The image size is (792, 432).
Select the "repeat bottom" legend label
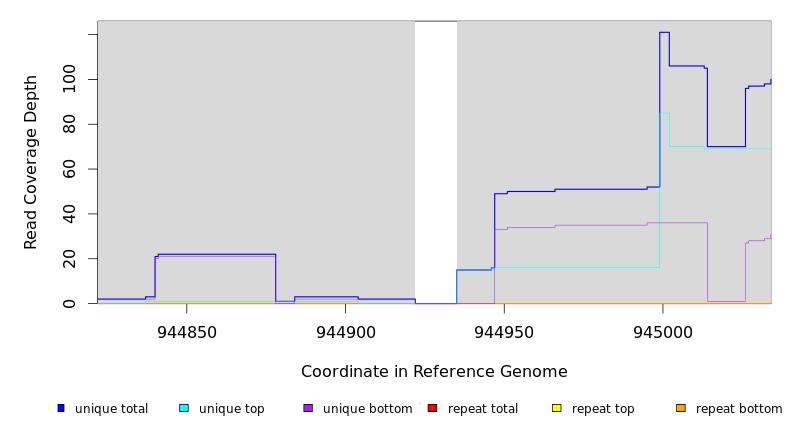[739, 409]
